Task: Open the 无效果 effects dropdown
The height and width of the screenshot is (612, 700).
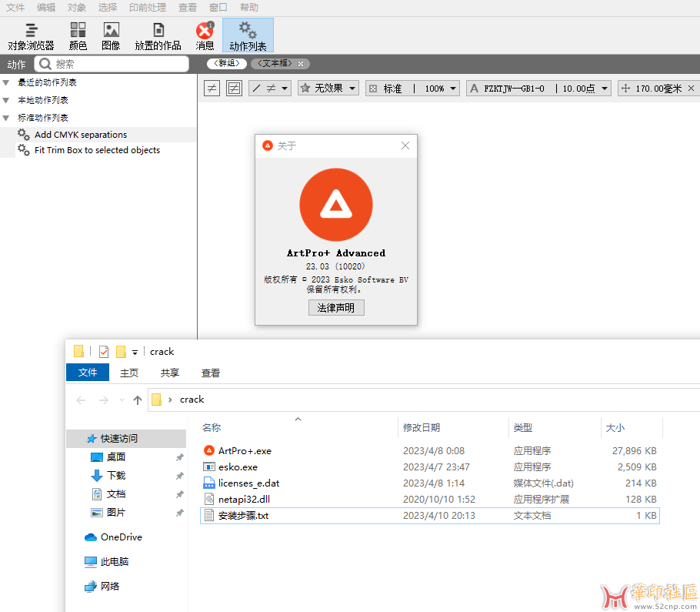Action: click(328, 88)
